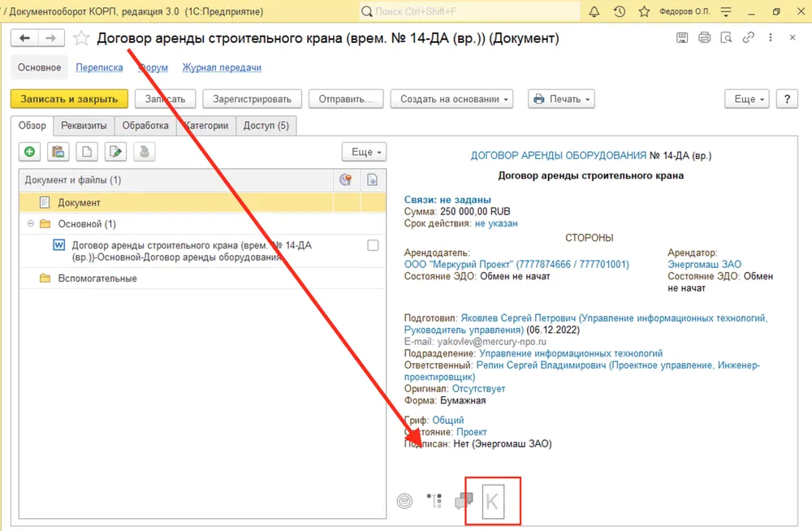Select Вспомогательные folder row

[x=202, y=278]
